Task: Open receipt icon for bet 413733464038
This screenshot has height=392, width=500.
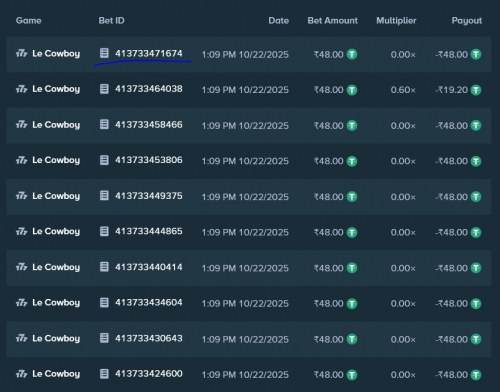Action: 104,89
